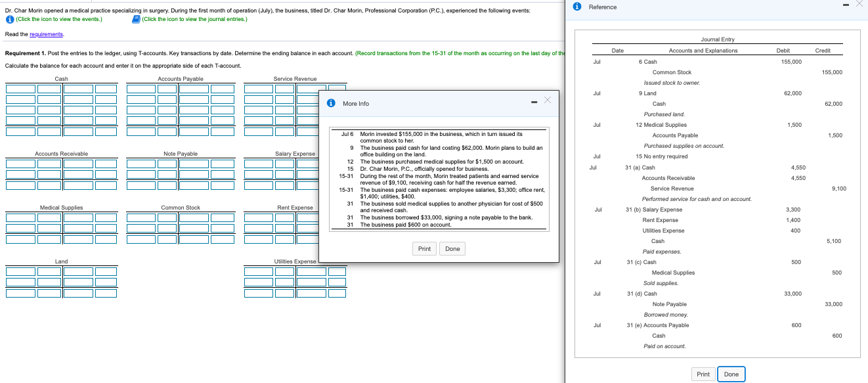Click '31 (e) Accounts Payable' journal line
The height and width of the screenshot is (383, 868).
coord(658,325)
